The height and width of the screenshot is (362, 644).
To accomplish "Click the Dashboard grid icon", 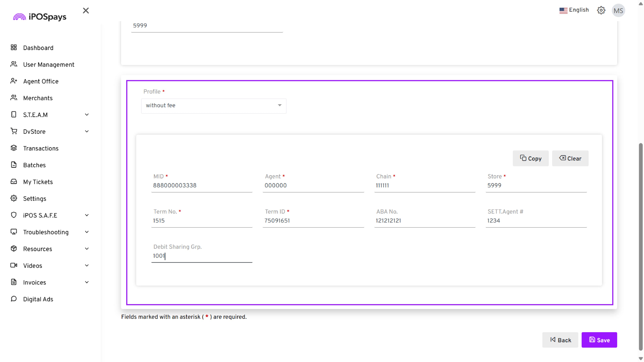I will (14, 47).
